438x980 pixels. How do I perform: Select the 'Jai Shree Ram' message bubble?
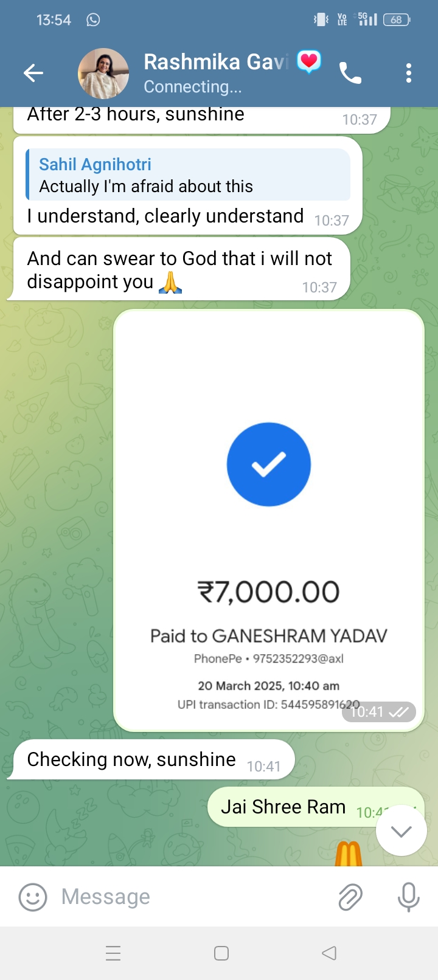pos(316,807)
